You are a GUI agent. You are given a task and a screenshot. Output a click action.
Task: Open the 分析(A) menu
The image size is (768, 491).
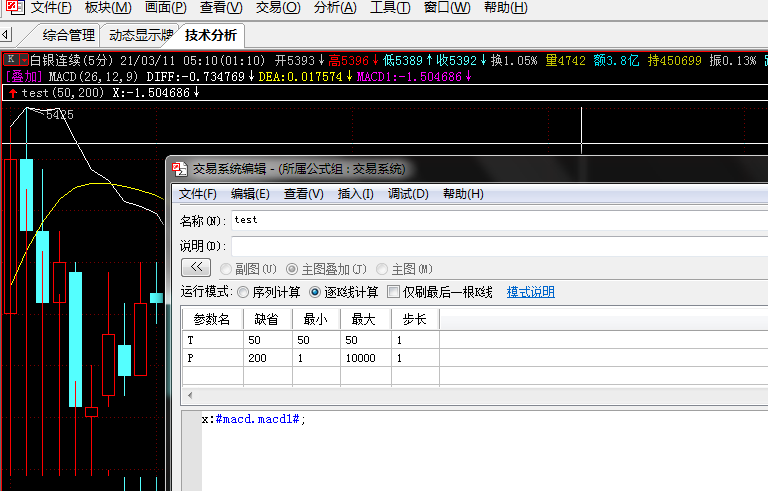pos(335,7)
